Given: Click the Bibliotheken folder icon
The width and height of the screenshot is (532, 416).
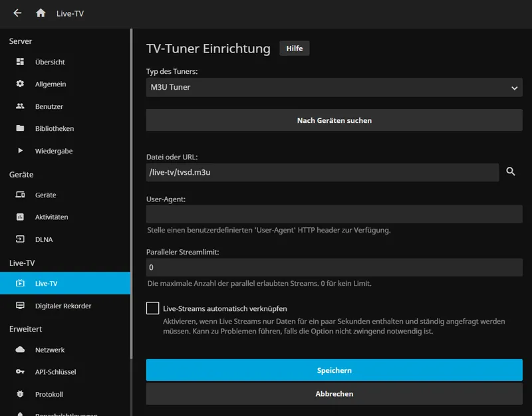Looking at the screenshot, I should [20, 129].
